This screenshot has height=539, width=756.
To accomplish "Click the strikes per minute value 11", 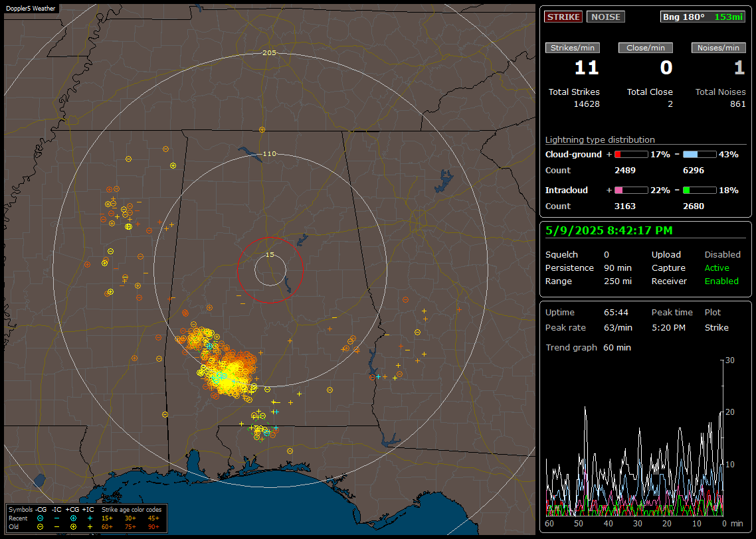I will (x=587, y=68).
